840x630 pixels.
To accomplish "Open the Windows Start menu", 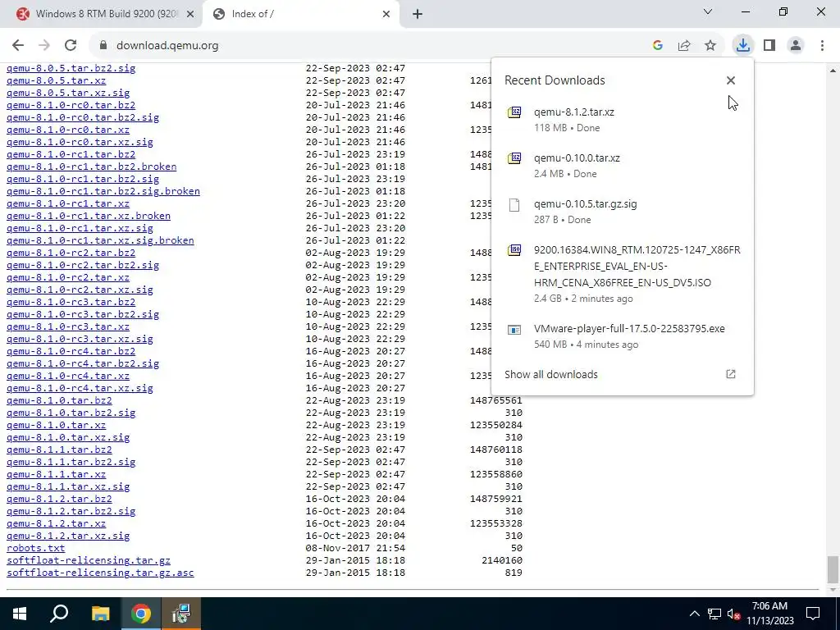I will pos(20,614).
